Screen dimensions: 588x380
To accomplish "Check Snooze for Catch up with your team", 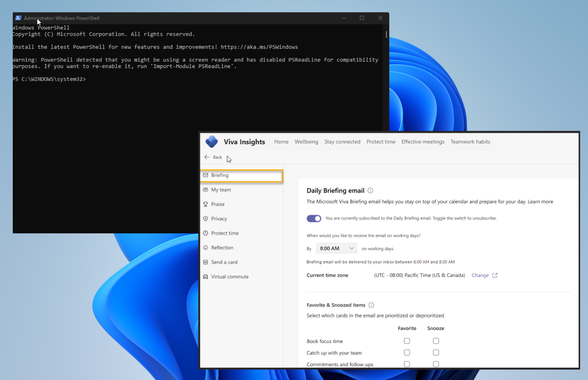I will pos(436,352).
